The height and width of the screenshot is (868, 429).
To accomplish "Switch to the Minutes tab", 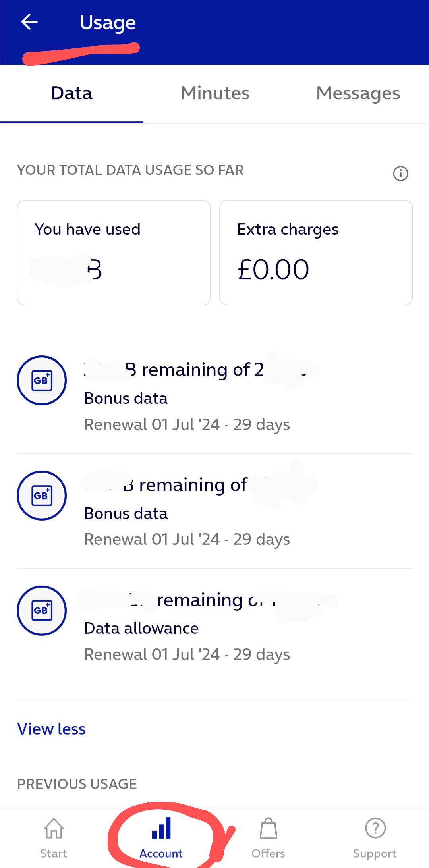I will [215, 94].
